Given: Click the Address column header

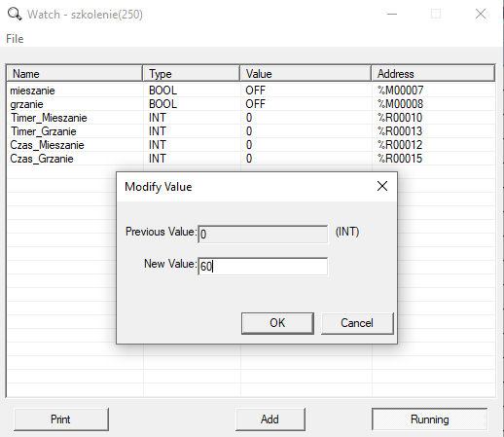Looking at the screenshot, I should pyautogui.click(x=433, y=74).
